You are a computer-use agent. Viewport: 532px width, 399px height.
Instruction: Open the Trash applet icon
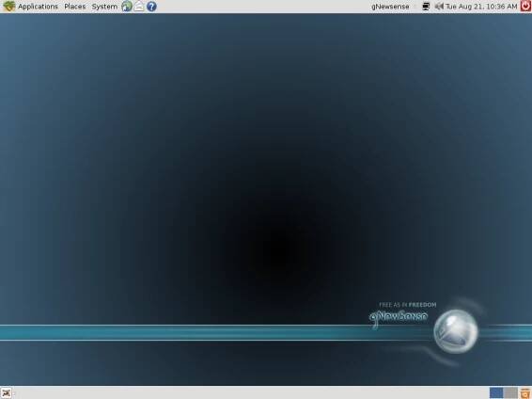pyautogui.click(x=525, y=393)
